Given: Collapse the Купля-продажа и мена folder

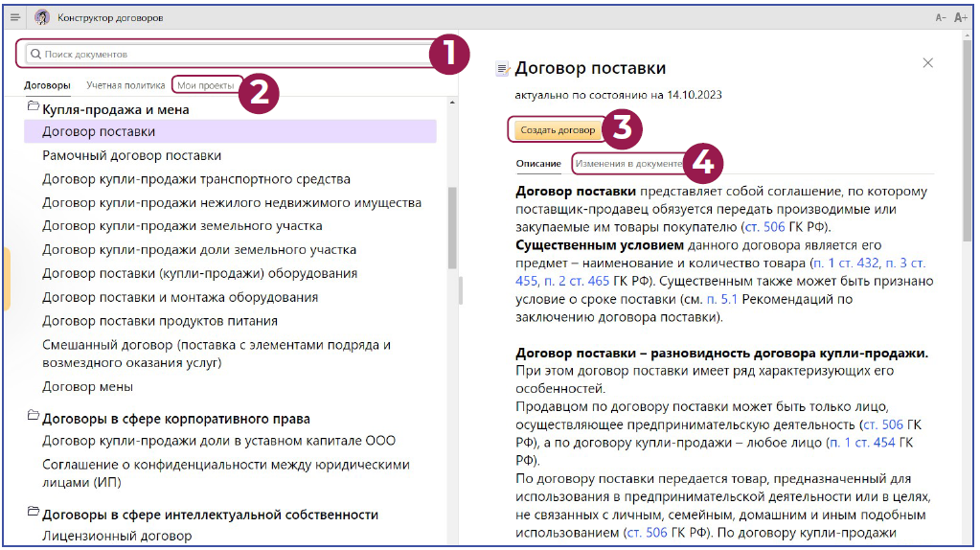Looking at the screenshot, I should tap(32, 108).
